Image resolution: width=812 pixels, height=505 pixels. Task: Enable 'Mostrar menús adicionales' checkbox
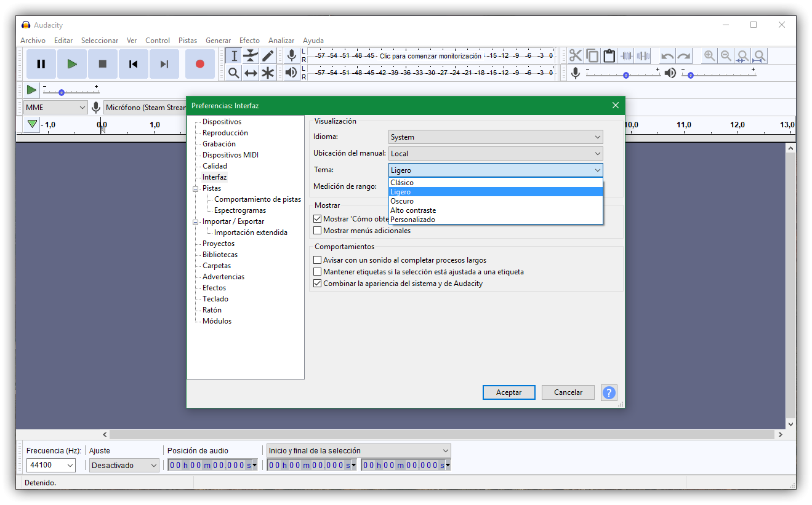pyautogui.click(x=318, y=231)
